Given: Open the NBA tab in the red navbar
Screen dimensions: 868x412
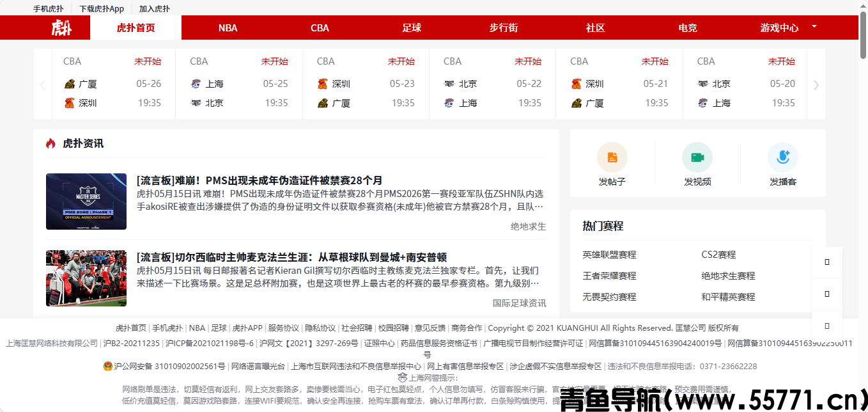Looking at the screenshot, I should pos(228,28).
